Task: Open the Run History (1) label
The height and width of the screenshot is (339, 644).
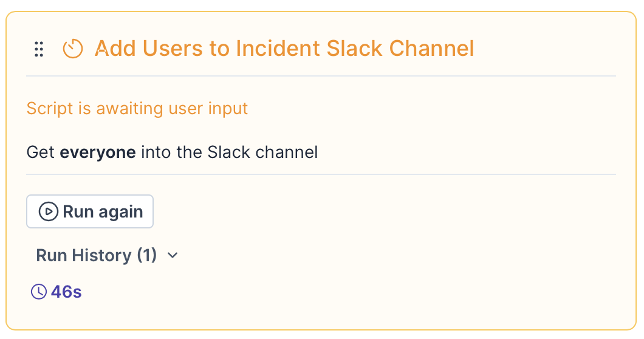Action: [97, 255]
